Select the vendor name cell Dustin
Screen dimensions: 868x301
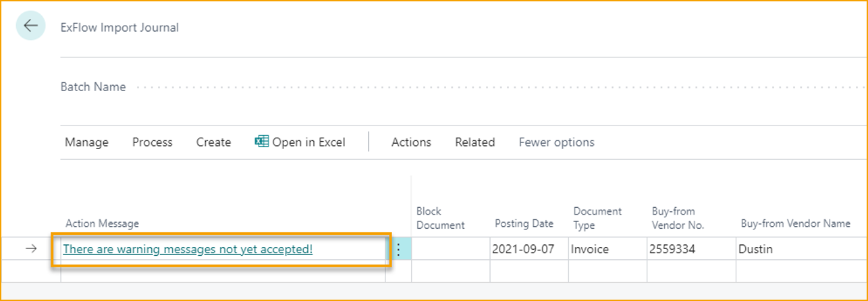point(802,249)
